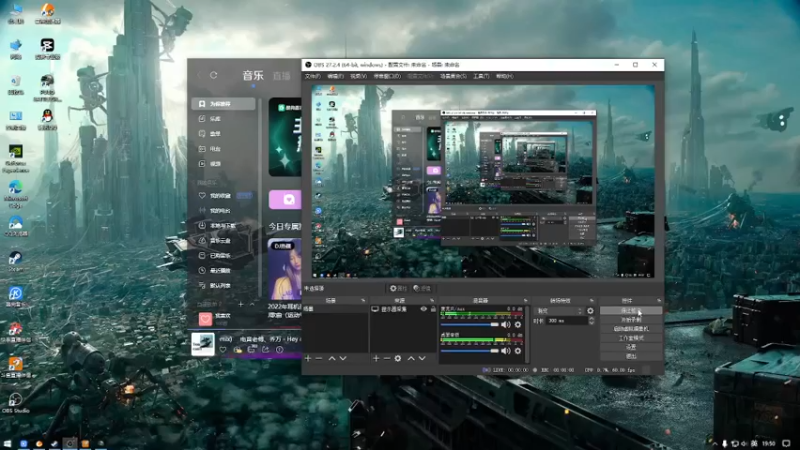
Task: Open the Help menu in OBS
Action: (505, 76)
